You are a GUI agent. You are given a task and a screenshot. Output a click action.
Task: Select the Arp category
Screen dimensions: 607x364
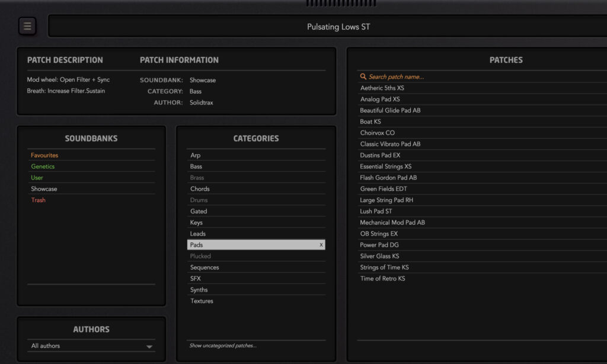[195, 155]
